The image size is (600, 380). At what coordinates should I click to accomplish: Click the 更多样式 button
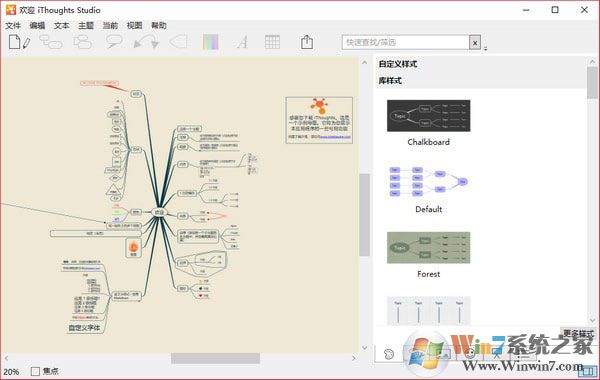pyautogui.click(x=579, y=333)
